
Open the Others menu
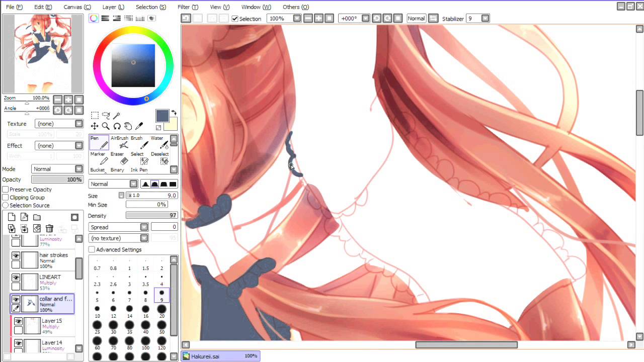pyautogui.click(x=295, y=7)
